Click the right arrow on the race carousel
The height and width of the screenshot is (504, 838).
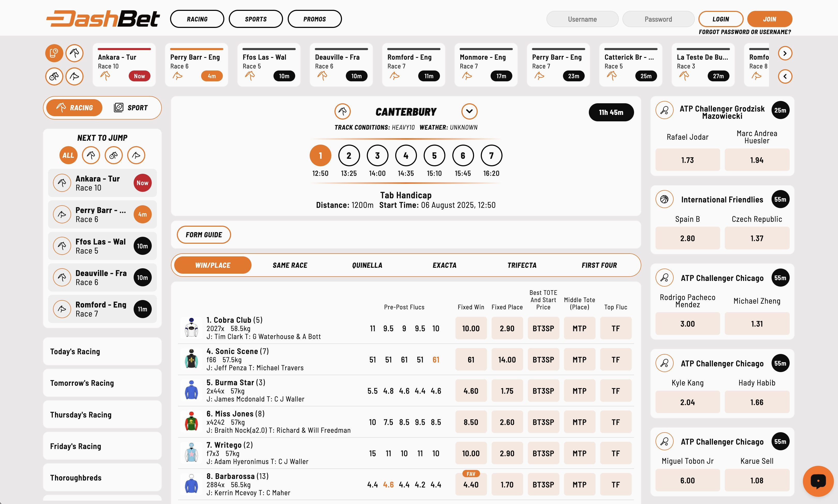(785, 53)
